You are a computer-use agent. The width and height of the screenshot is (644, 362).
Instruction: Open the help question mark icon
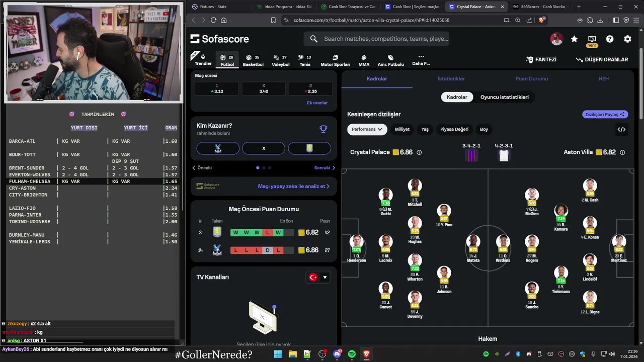point(610,39)
